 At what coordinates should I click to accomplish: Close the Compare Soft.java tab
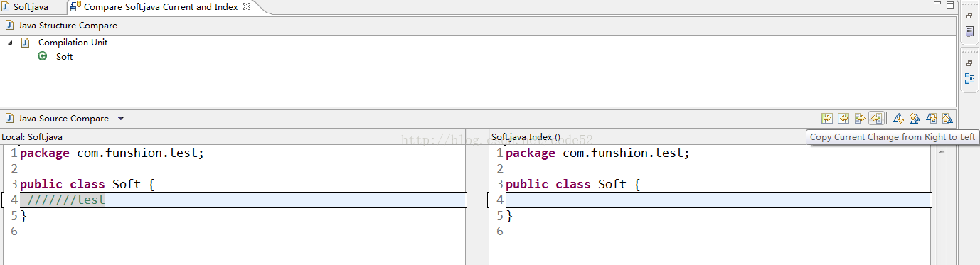(x=247, y=6)
